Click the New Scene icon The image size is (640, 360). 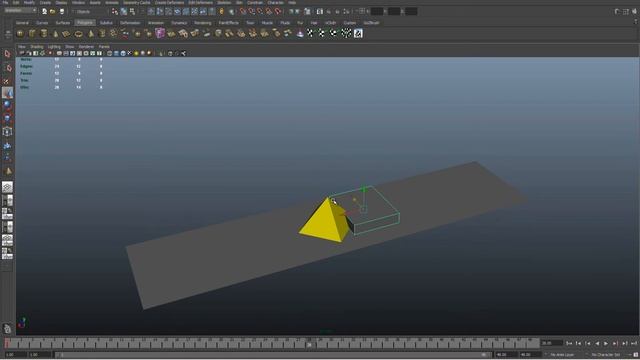[44, 11]
